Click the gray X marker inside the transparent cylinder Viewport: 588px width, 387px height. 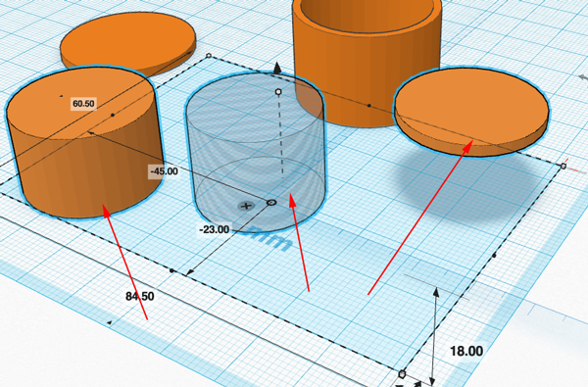coord(246,206)
